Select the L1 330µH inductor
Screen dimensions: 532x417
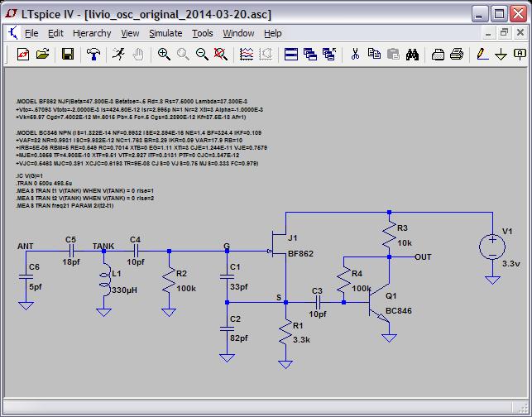(104, 280)
